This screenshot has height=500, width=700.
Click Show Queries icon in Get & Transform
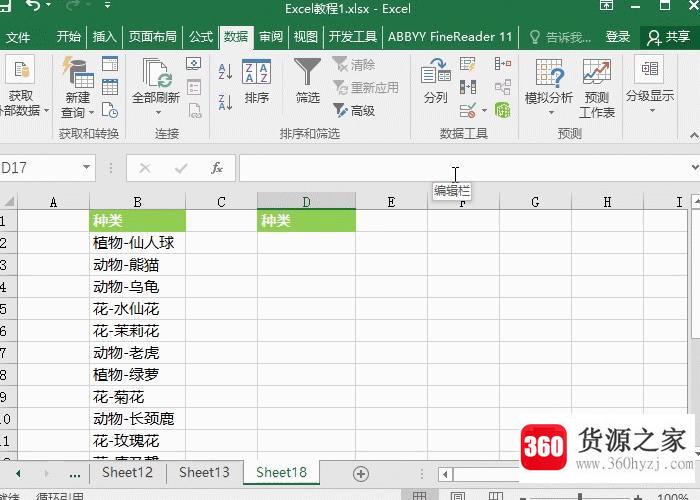pyautogui.click(x=110, y=64)
